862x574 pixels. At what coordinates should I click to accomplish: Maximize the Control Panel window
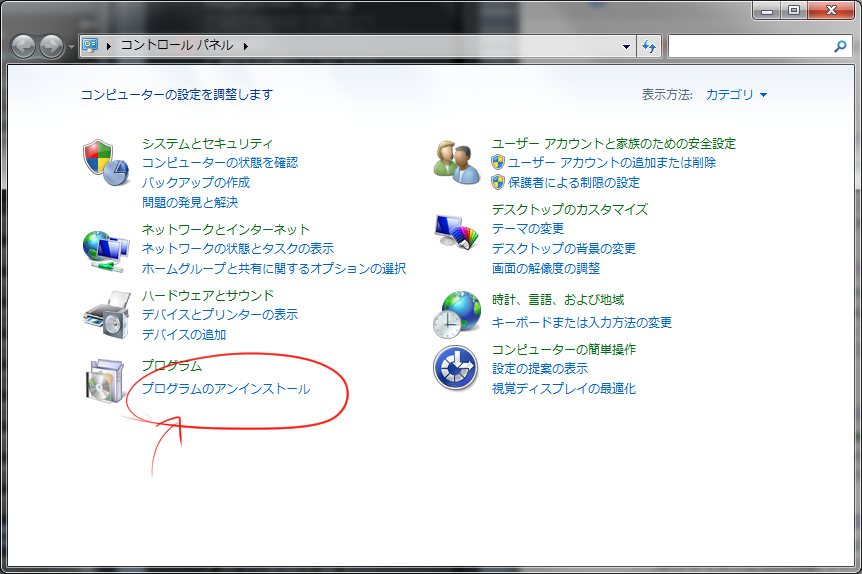[794, 10]
